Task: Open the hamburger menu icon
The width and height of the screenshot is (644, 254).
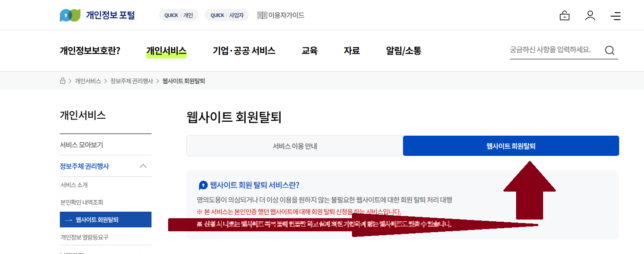Action: pyautogui.click(x=616, y=15)
